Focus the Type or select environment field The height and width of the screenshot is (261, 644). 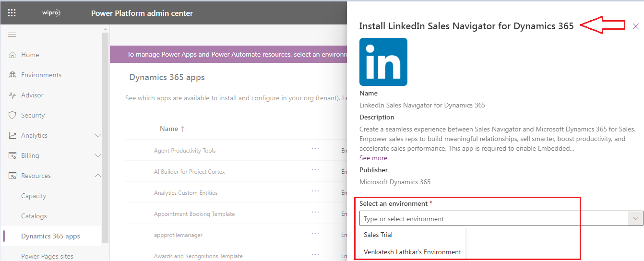[494, 219]
